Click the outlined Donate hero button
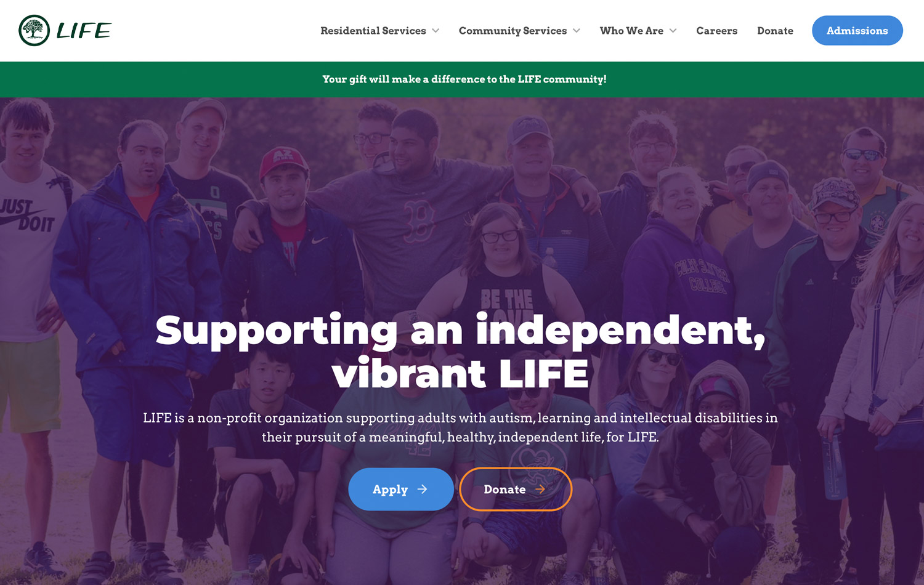This screenshot has height=585, width=924. click(x=516, y=489)
